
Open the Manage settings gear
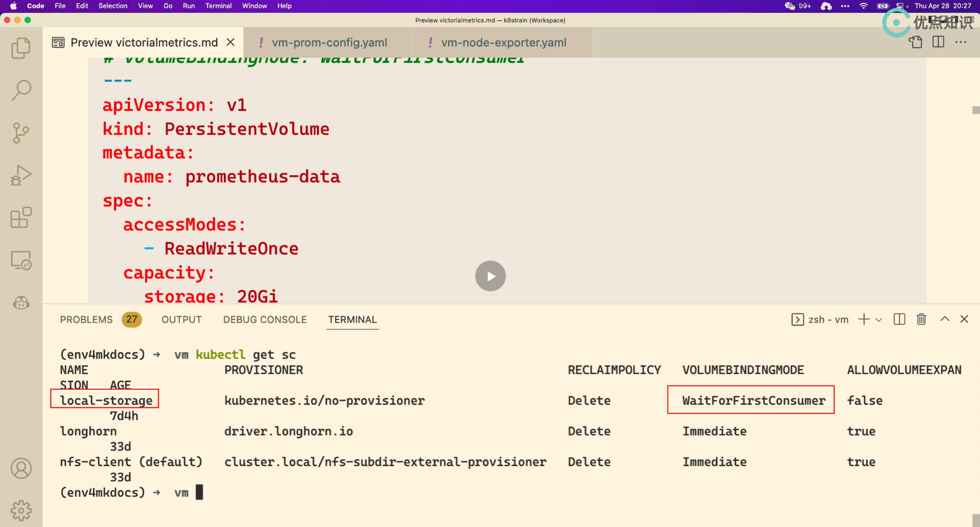[21, 510]
